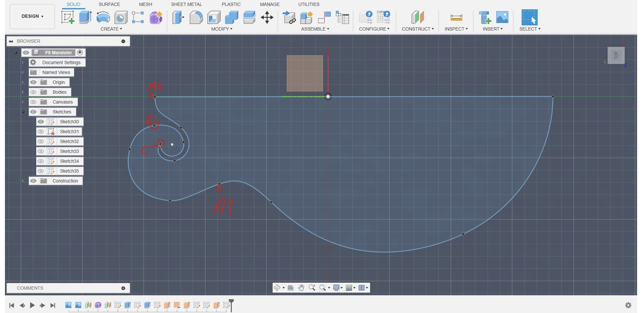Collapse the Sketches folder
Image resolution: width=644 pixels, height=313 pixels.
pos(23,112)
